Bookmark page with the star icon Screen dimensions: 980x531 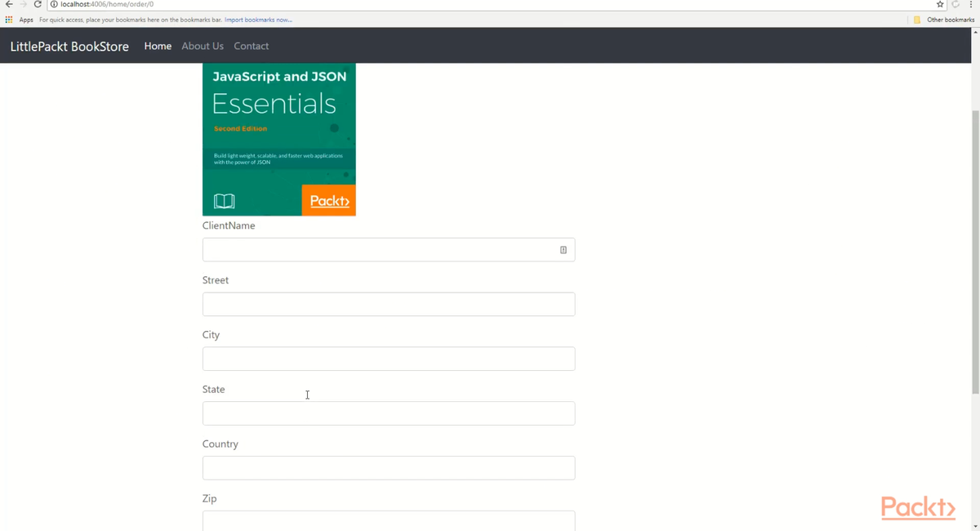[x=940, y=5]
